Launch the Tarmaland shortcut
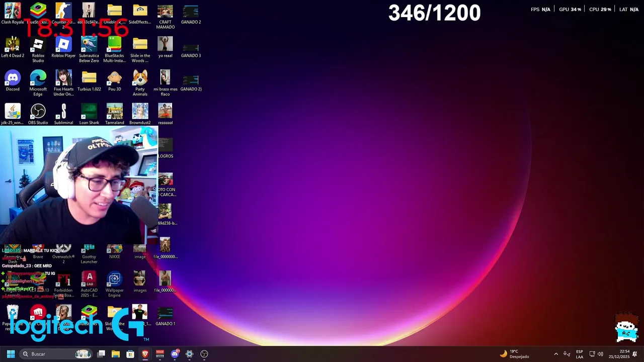 pyautogui.click(x=114, y=114)
